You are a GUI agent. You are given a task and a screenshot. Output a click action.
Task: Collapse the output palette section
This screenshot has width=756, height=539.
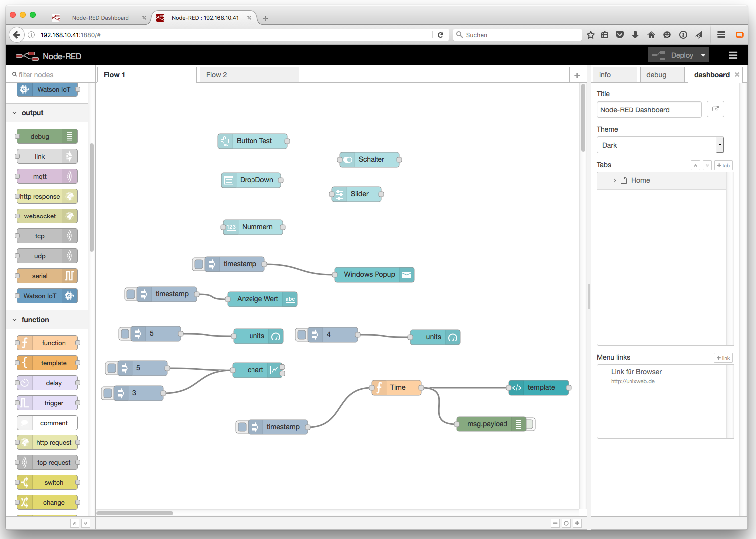(x=14, y=113)
